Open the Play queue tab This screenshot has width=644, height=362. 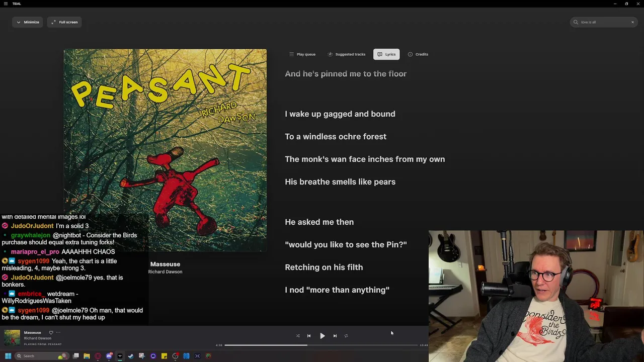pos(302,54)
